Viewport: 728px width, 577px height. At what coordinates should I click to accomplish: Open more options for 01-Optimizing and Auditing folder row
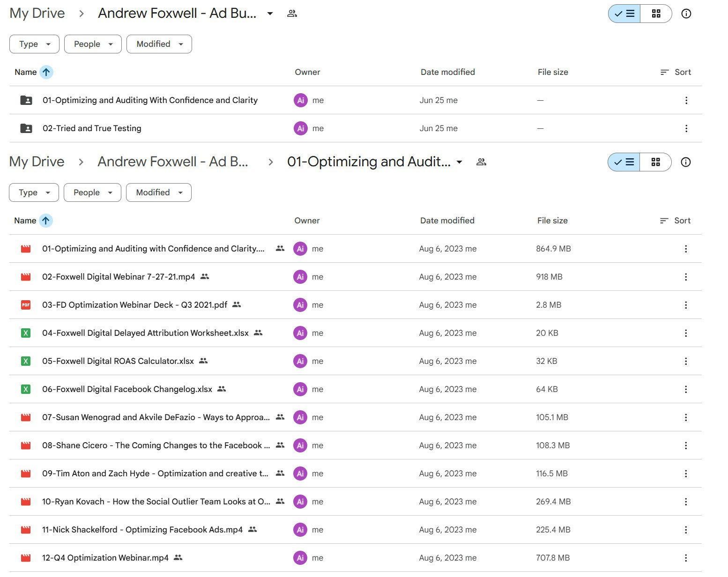coord(686,100)
